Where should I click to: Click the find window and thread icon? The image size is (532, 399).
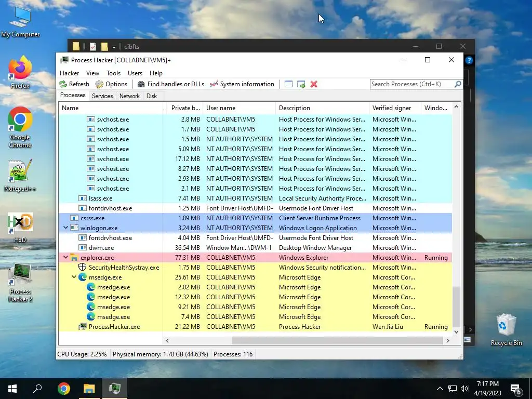tap(301, 84)
